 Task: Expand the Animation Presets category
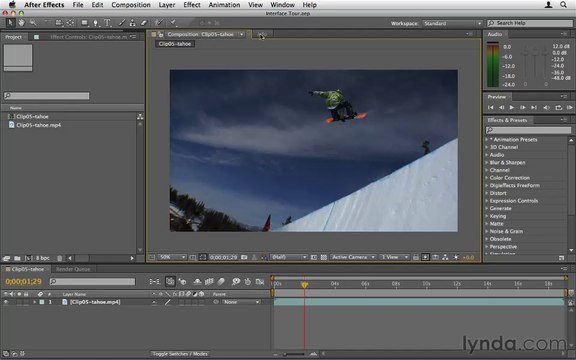click(487, 140)
